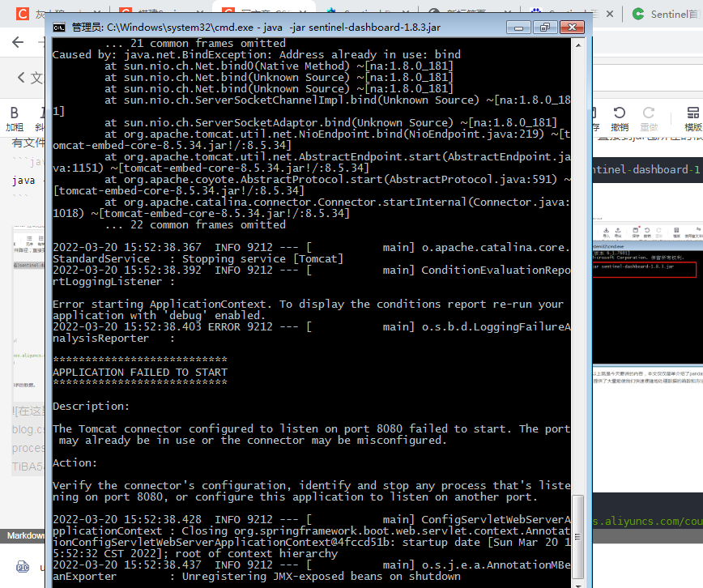Image resolution: width=703 pixels, height=588 pixels.
Task: Switch to the Sentinel首 browser tab
Action: click(x=666, y=15)
